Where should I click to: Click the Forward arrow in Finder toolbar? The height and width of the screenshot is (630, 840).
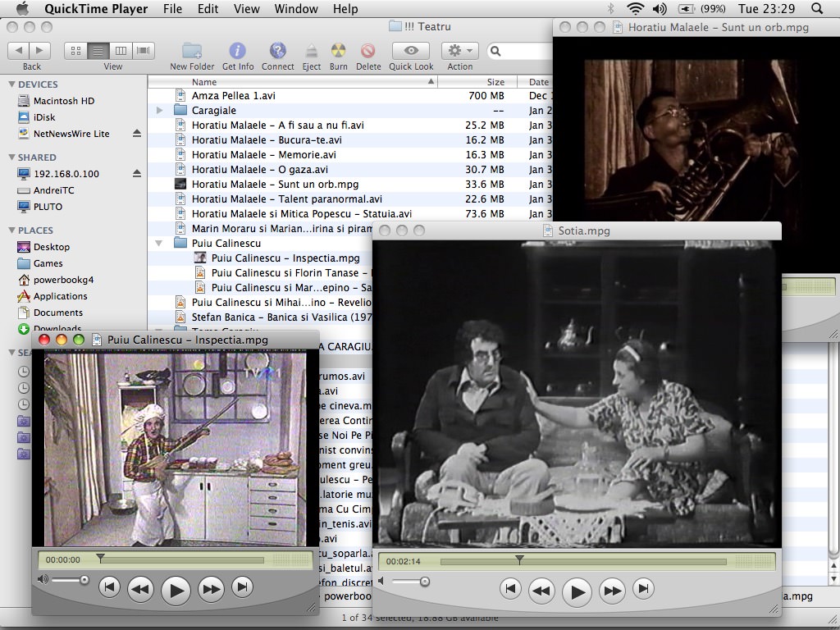click(x=40, y=50)
